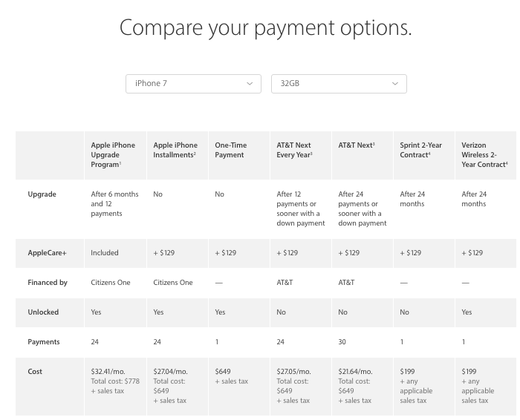Click the $32.41/mo. Upgrade Program cost
Screen dimensions: 520x420
tap(107, 372)
